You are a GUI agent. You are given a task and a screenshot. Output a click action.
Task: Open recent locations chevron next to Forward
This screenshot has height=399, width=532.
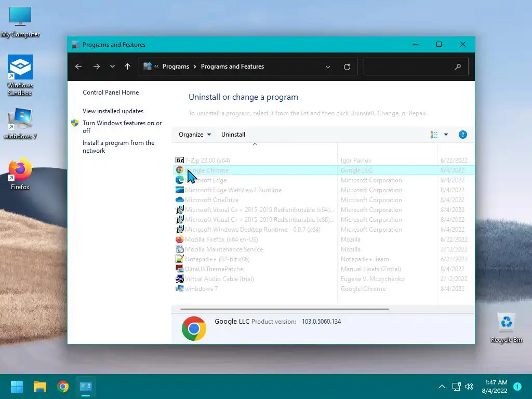pos(112,66)
